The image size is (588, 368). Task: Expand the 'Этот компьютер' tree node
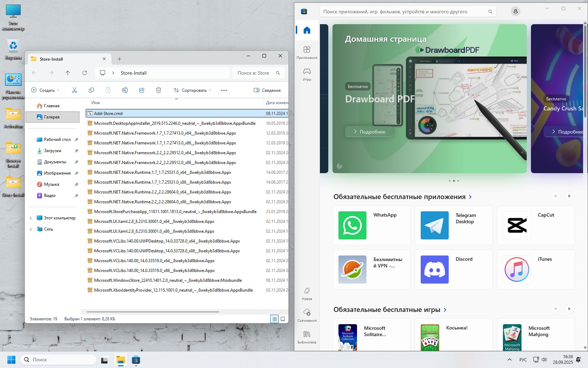tap(31, 218)
